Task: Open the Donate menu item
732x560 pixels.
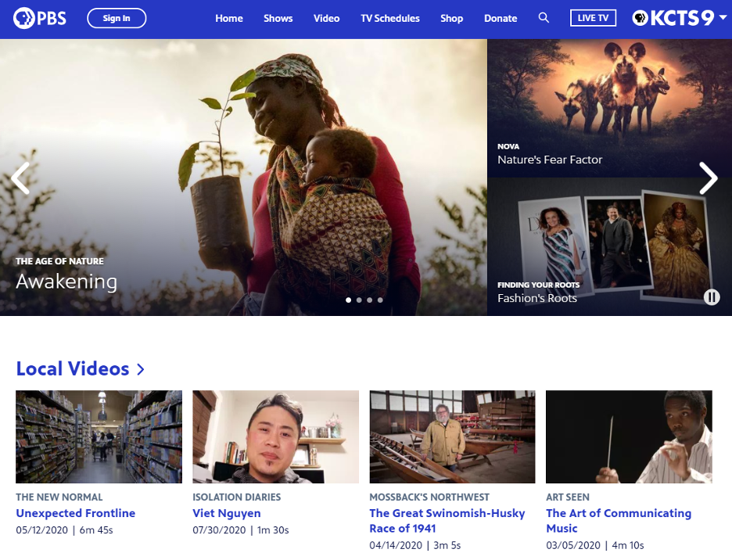Action: point(501,18)
